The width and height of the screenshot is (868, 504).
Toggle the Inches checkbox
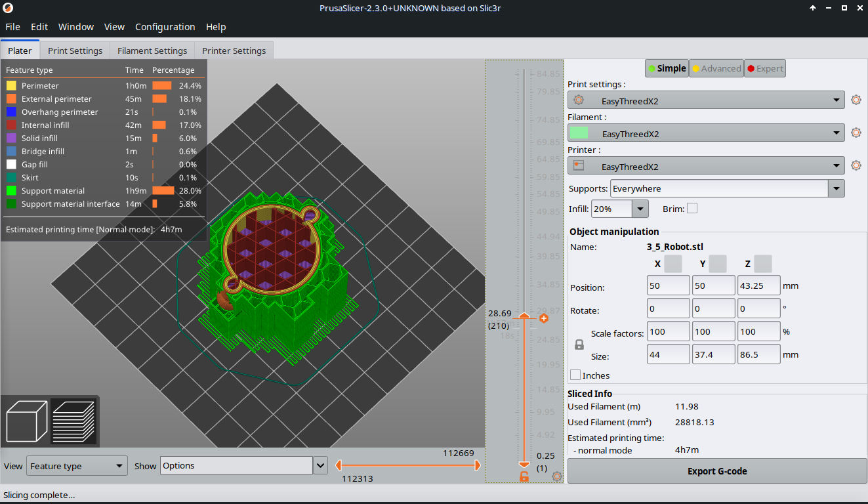[575, 375]
